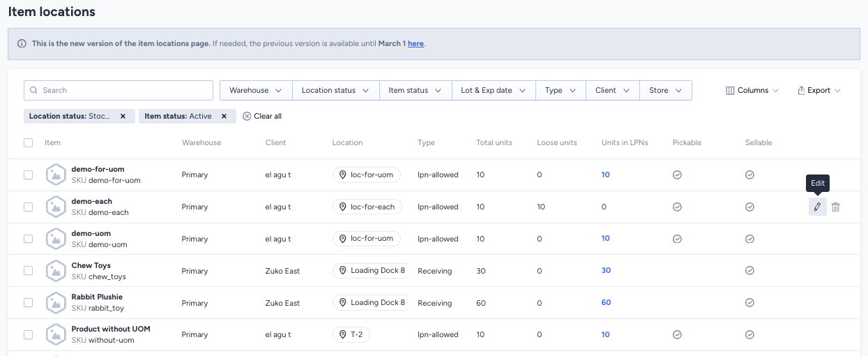Click the Chew Toys product image icon

click(56, 271)
